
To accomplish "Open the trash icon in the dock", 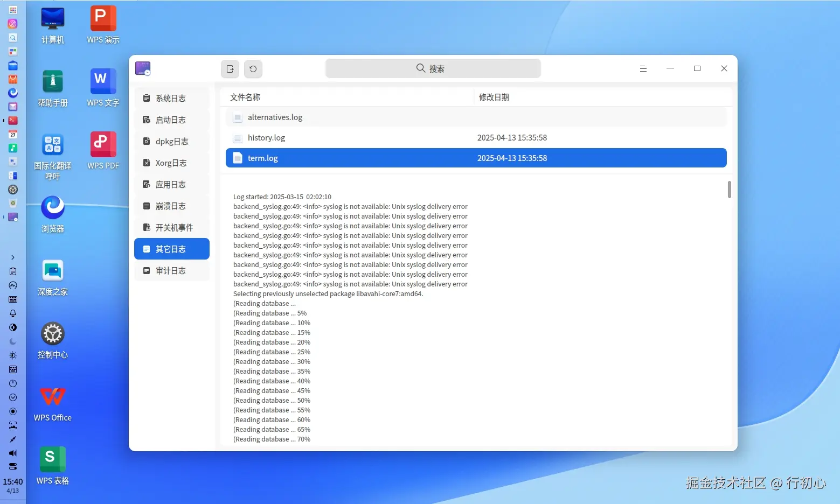I will (x=13, y=203).
